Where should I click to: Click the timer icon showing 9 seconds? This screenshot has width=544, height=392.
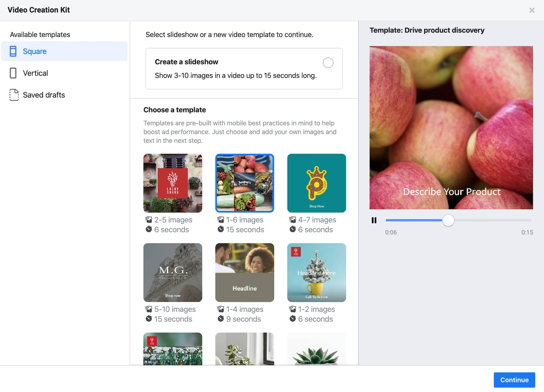221,319
